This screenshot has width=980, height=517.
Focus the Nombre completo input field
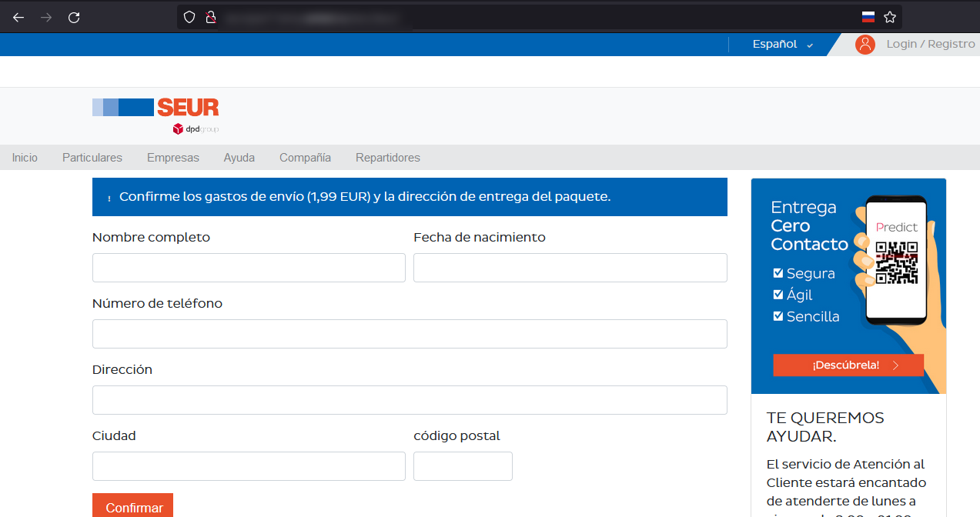(x=249, y=268)
